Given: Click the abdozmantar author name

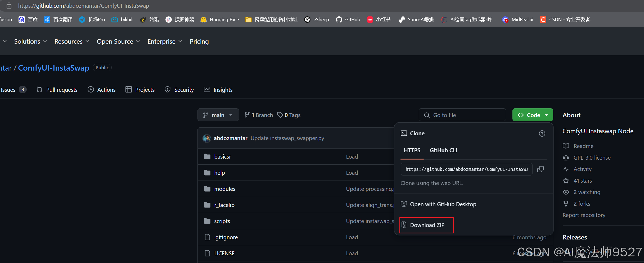Looking at the screenshot, I should [231, 138].
